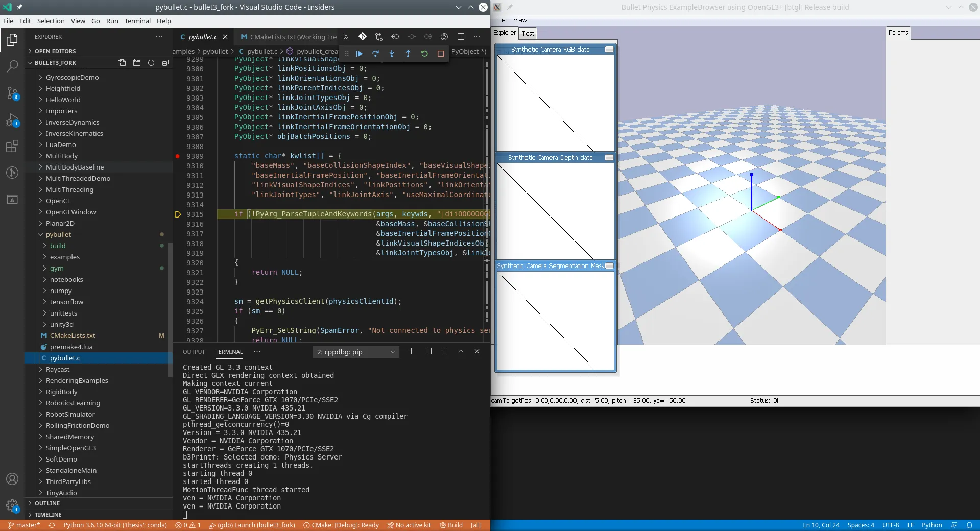Click the debug Step Over icon
This screenshot has width=980, height=531.
pos(375,54)
